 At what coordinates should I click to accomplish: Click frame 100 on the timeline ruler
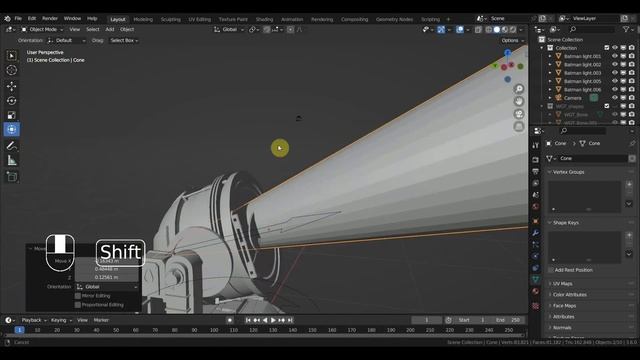(213, 330)
